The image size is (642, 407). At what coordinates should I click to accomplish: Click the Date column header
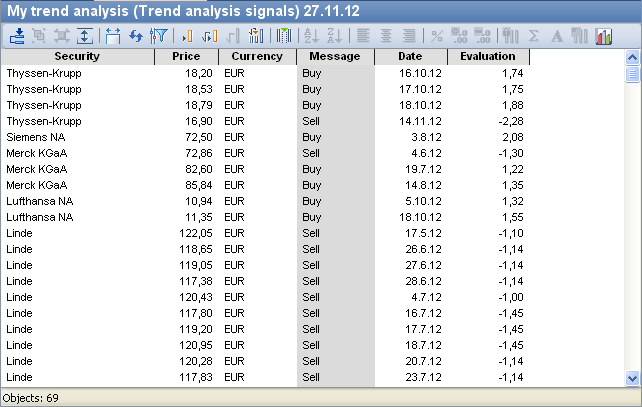[x=410, y=57]
